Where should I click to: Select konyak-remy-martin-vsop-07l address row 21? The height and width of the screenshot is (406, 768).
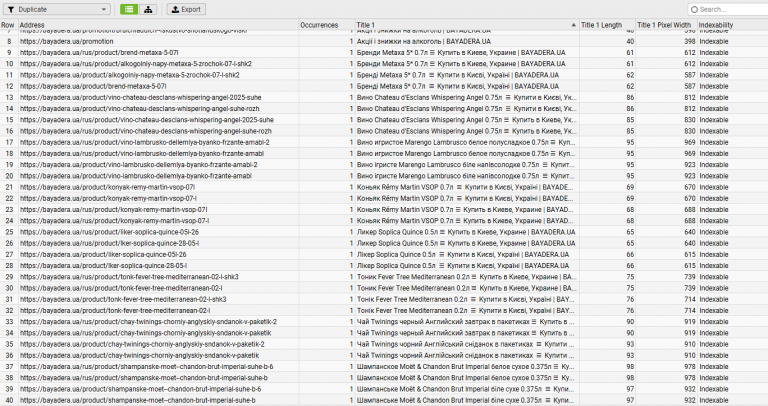click(107, 187)
